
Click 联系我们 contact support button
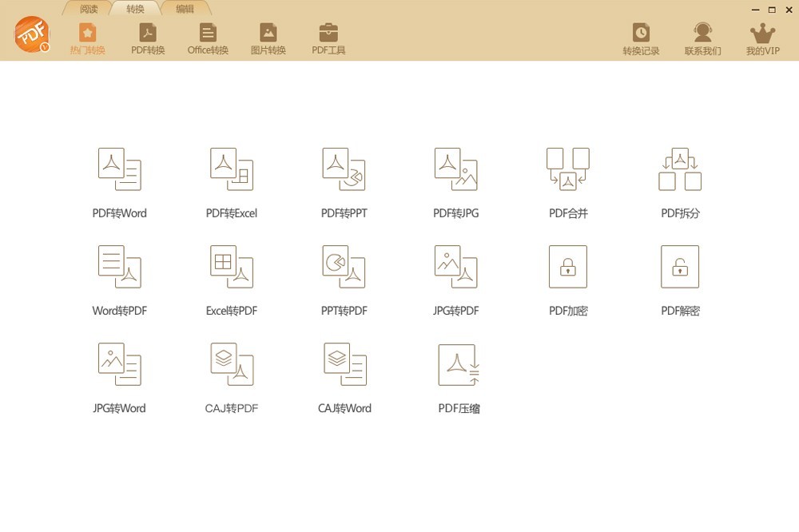pyautogui.click(x=702, y=38)
